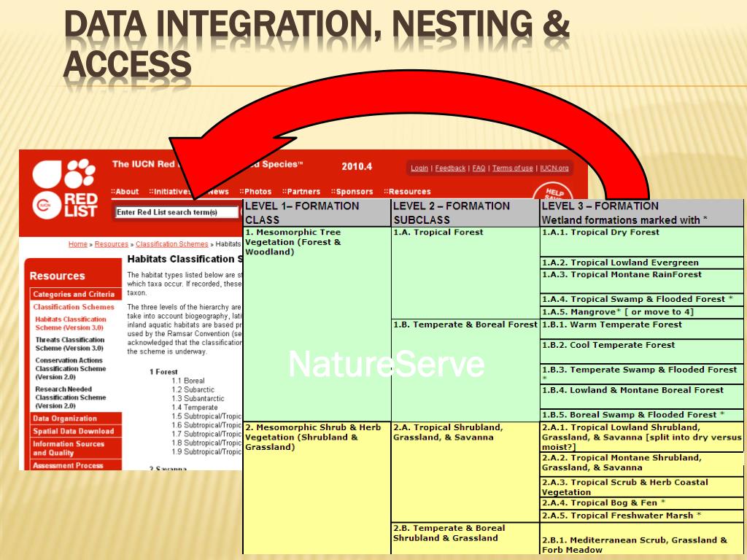Click cell '1.B.3. Temperate Swamp & Flooded Forest'
747x560 pixels.
coord(642,374)
